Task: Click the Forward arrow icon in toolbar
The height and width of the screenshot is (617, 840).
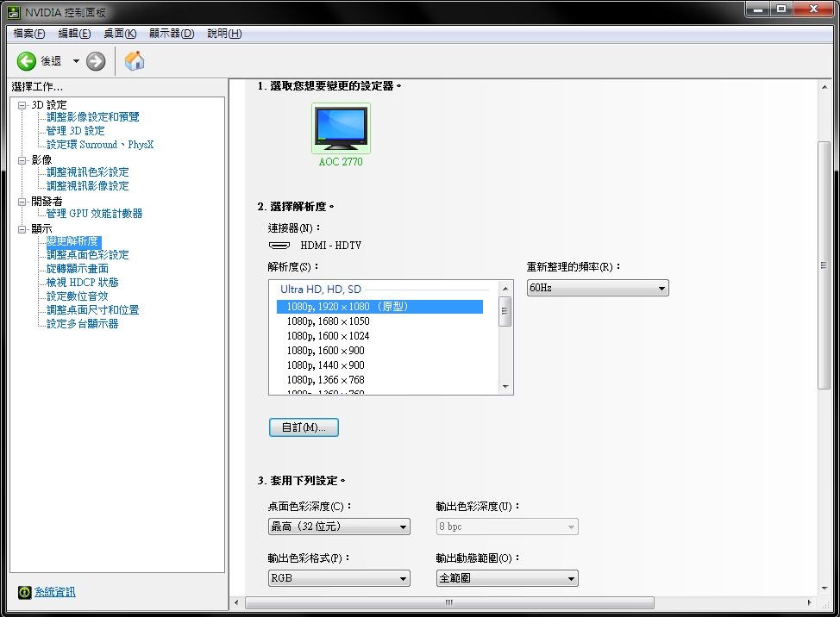Action: click(96, 61)
